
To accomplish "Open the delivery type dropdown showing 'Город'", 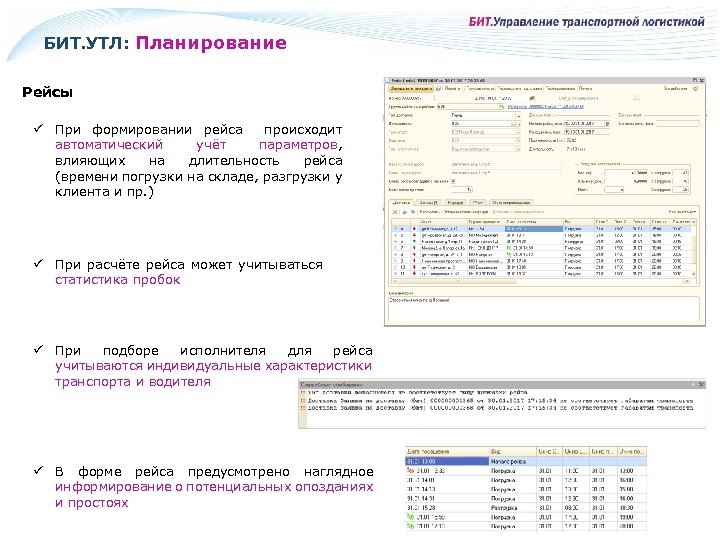I will point(518,115).
